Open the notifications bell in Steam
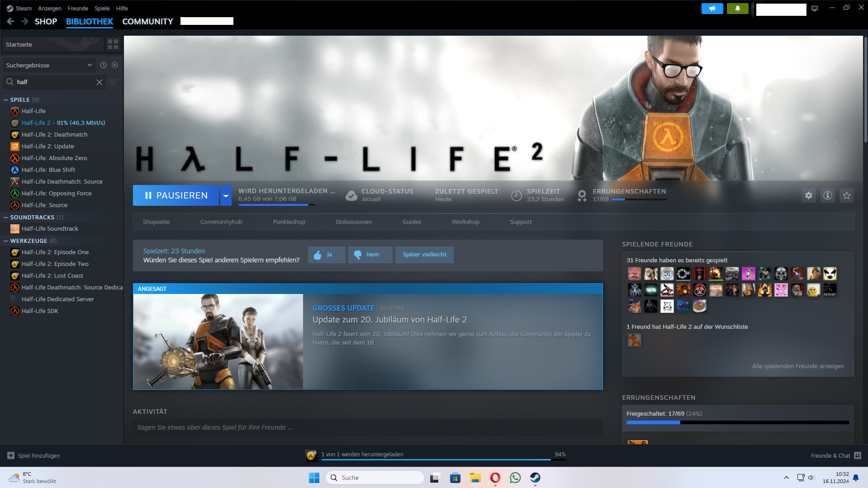 737,9
